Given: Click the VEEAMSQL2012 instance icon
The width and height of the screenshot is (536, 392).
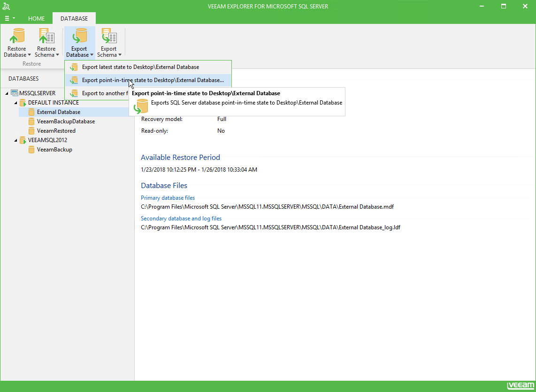Looking at the screenshot, I should click(x=23, y=140).
